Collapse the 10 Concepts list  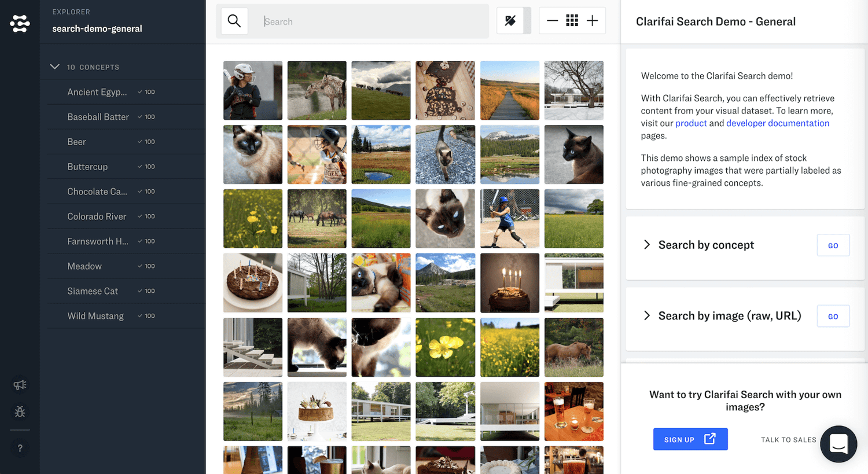tap(55, 67)
